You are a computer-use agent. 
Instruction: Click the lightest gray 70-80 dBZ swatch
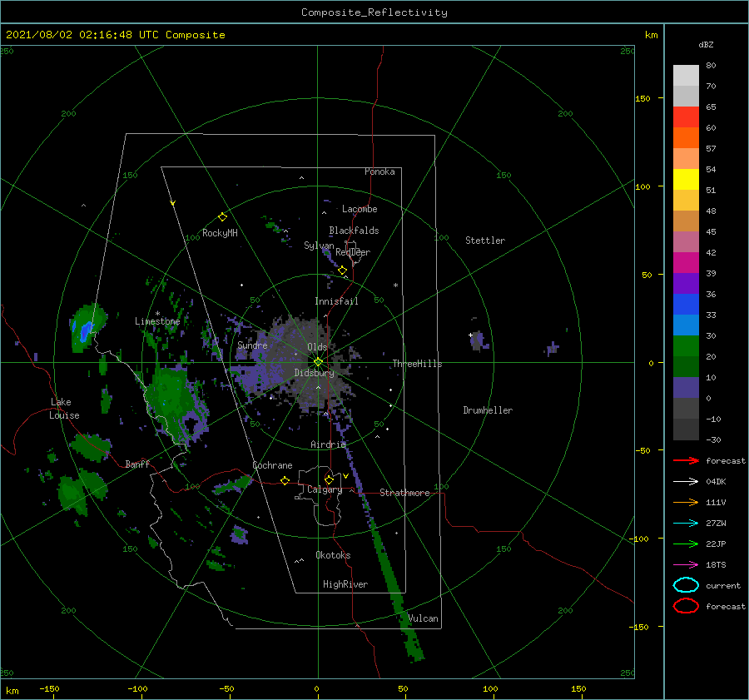tap(686, 76)
